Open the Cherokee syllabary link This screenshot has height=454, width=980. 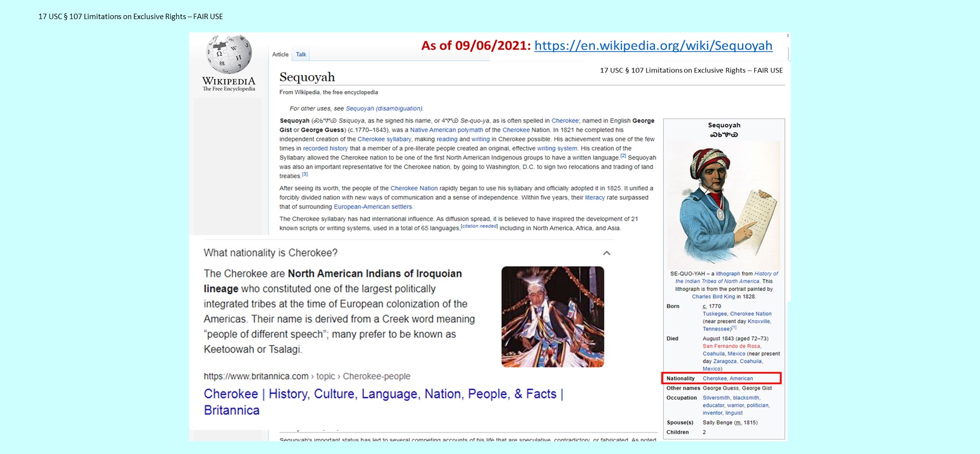pyautogui.click(x=384, y=139)
